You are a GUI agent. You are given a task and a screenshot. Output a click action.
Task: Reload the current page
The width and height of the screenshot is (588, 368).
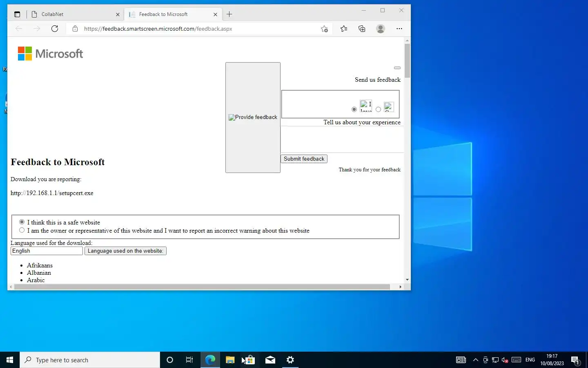(55, 29)
